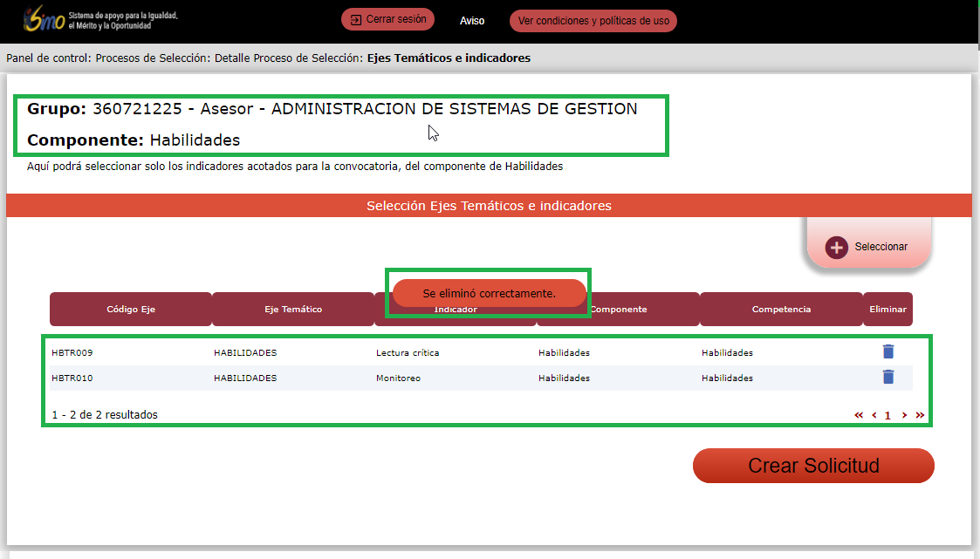Click the plus icon for Seleccionar
Viewport: 980px width, 559px height.
(x=837, y=248)
